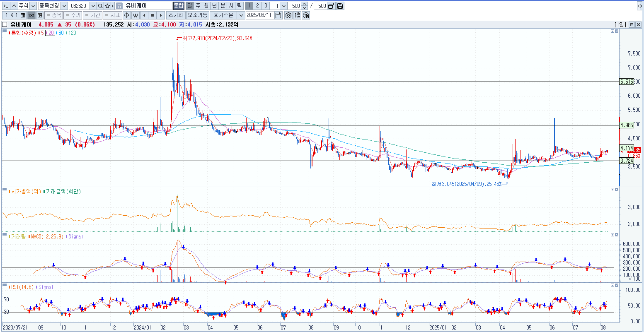Toggle the 통합 market button
This screenshot has width=644, height=332.
178,6
